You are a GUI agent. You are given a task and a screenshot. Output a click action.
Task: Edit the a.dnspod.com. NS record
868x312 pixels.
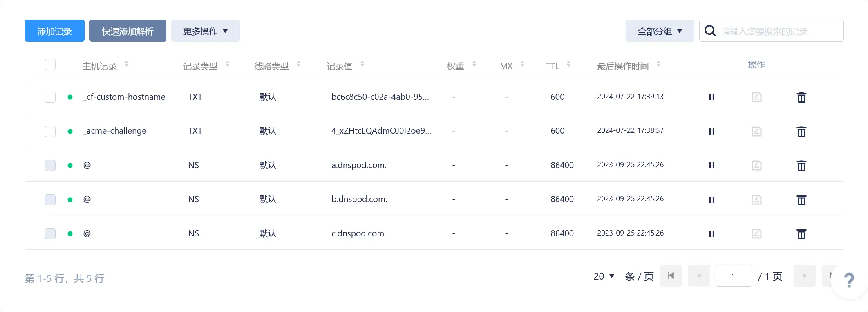[756, 166]
